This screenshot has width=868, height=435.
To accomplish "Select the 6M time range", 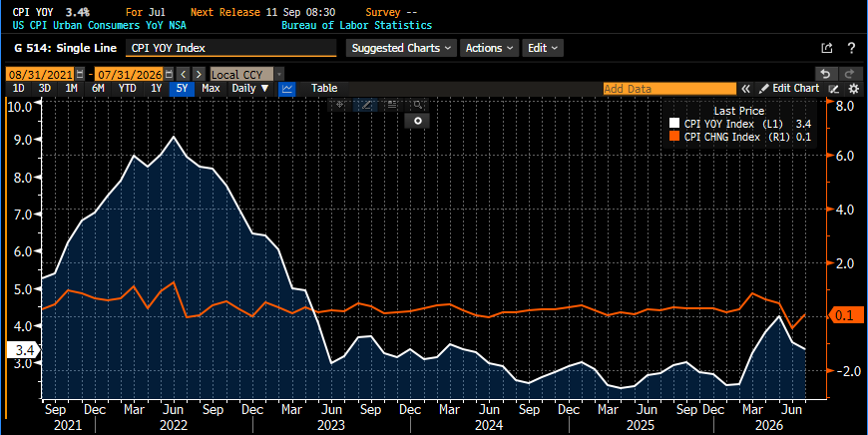I will point(98,89).
